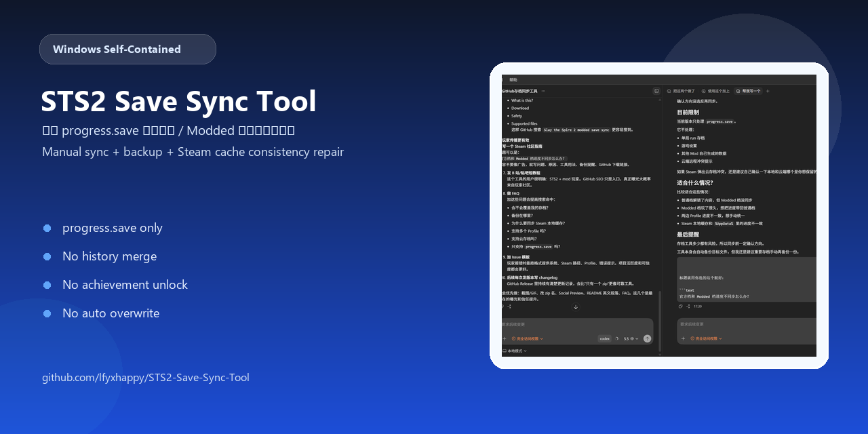Open the 5.5 中 model dropdown
The width and height of the screenshot is (868, 434).
pos(631,338)
